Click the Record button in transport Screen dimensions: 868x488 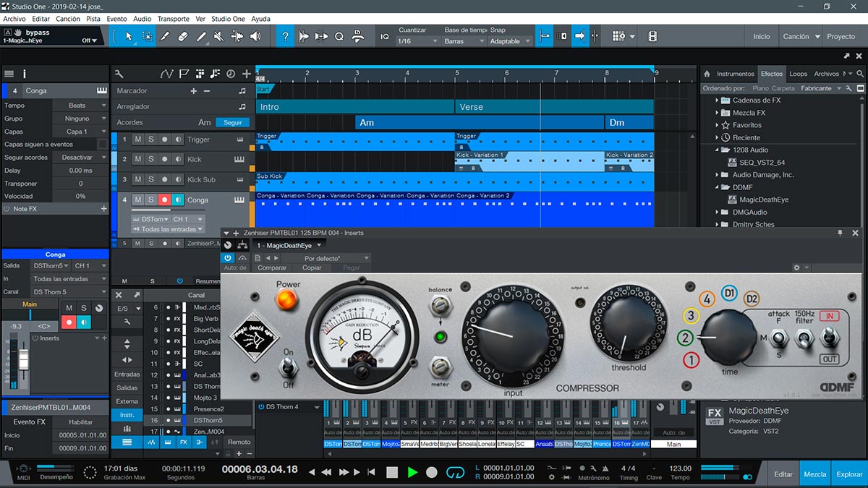coord(432,472)
